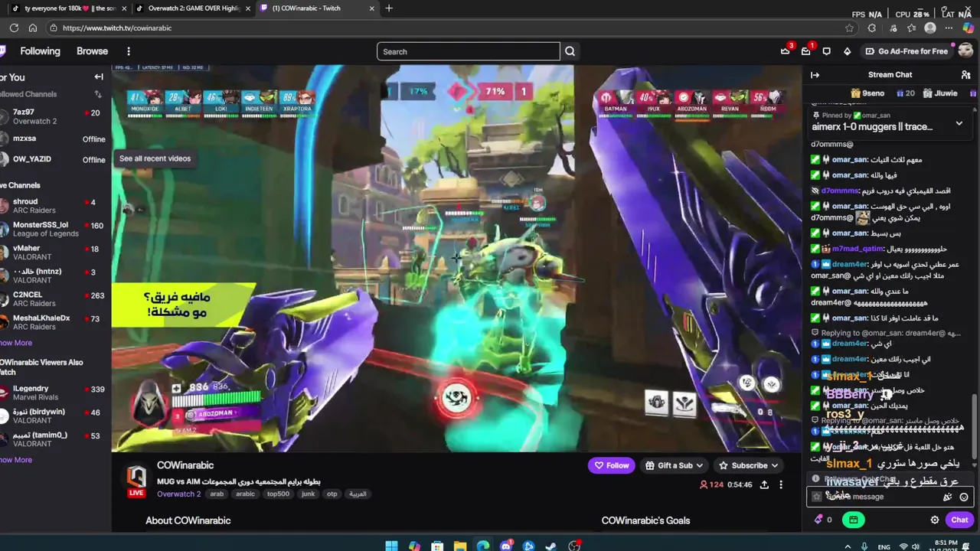Viewport: 980px width, 551px height.
Task: Open the Overwatch 2 category link
Action: coord(178,494)
